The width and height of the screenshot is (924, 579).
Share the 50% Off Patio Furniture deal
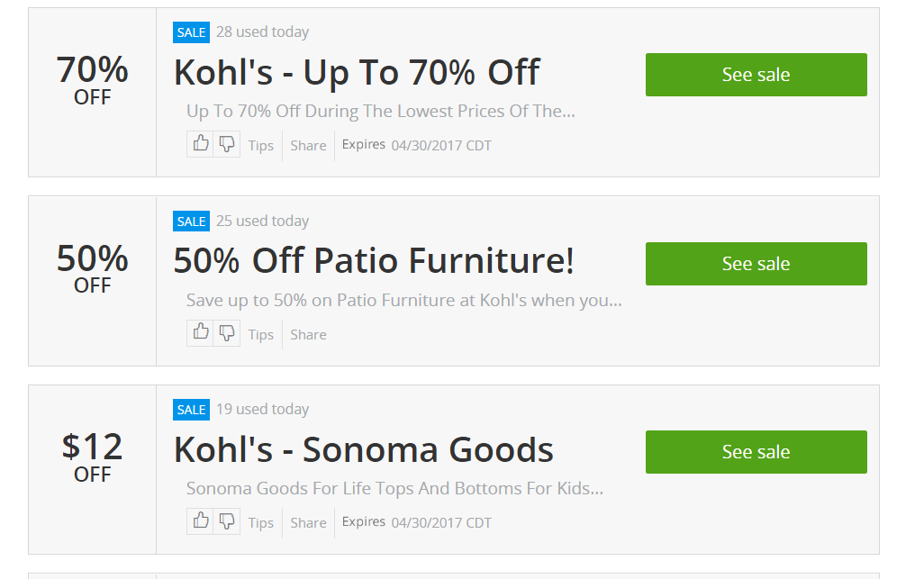(x=308, y=335)
